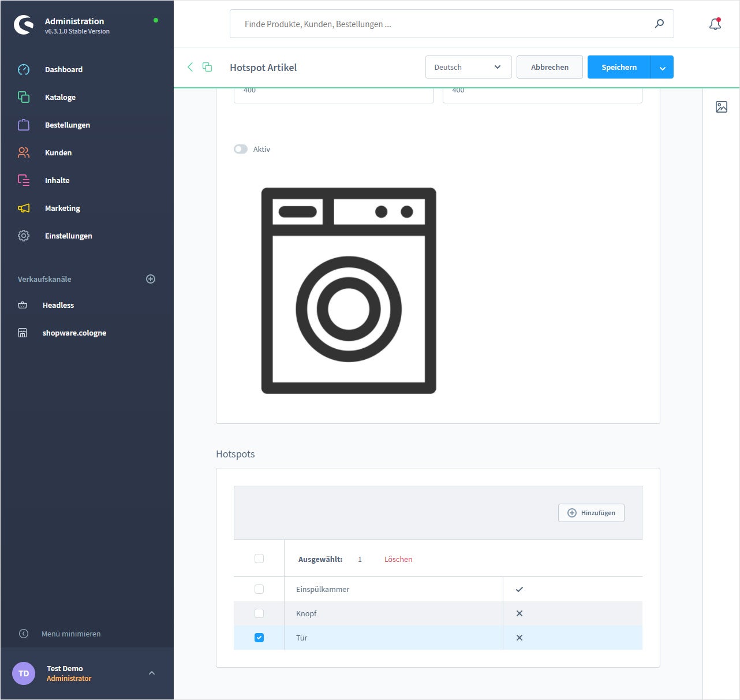This screenshot has width=740, height=700.
Task: Open the Inhalte layout icon
Action: pos(24,180)
